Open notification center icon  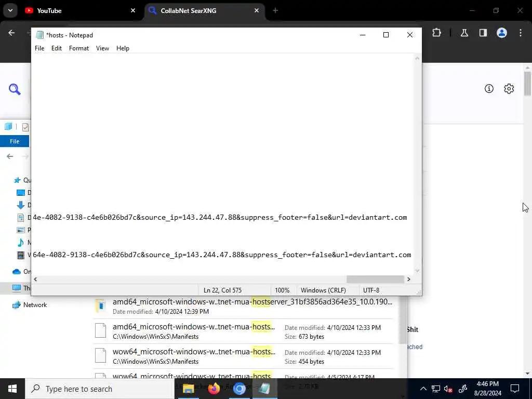coord(515,389)
